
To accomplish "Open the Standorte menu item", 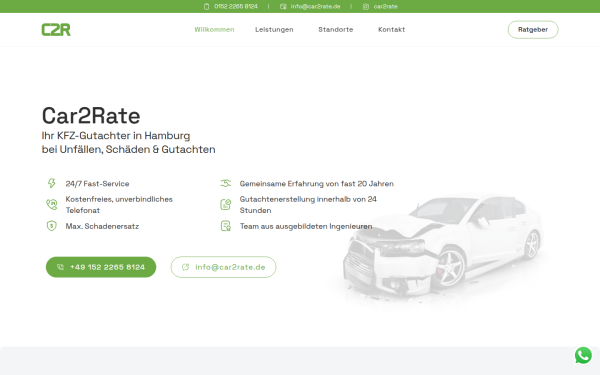I will tap(336, 29).
